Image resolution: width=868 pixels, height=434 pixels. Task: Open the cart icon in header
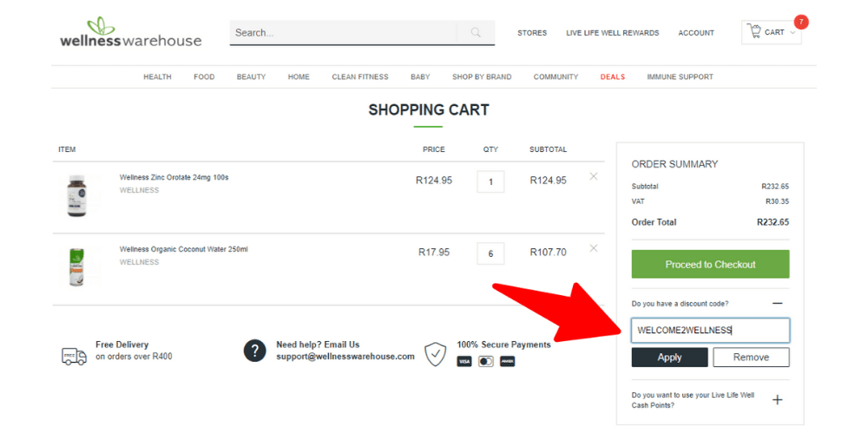click(754, 31)
